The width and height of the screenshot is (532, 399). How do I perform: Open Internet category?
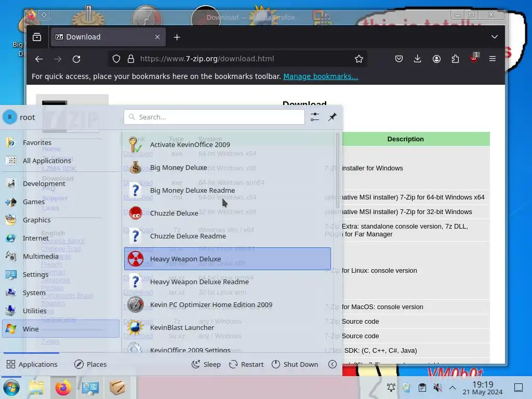click(61, 238)
